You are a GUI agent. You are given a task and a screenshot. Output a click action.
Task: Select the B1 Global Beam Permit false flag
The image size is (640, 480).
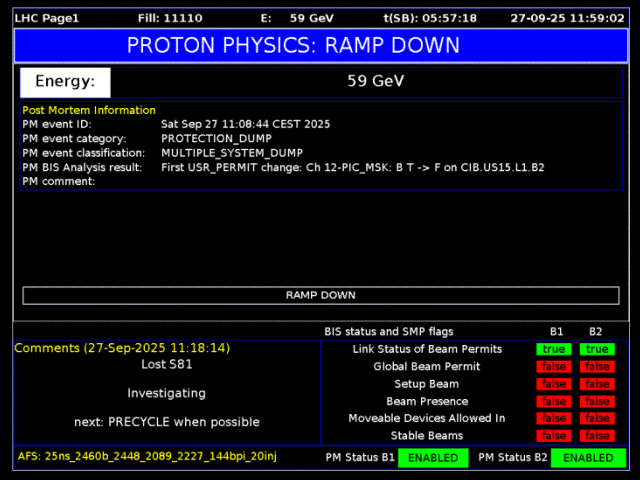click(553, 367)
